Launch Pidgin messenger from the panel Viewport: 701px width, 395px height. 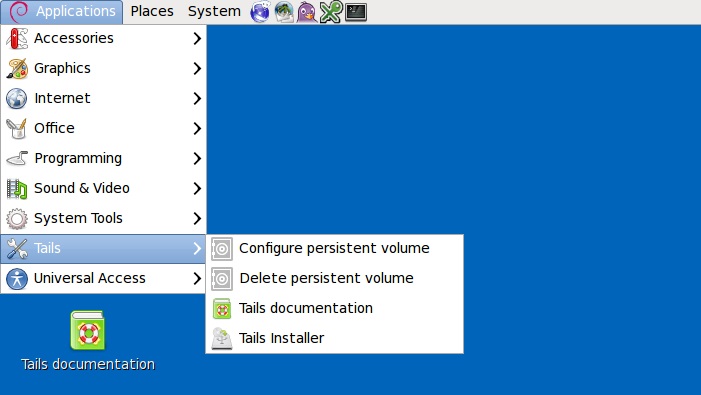[307, 12]
